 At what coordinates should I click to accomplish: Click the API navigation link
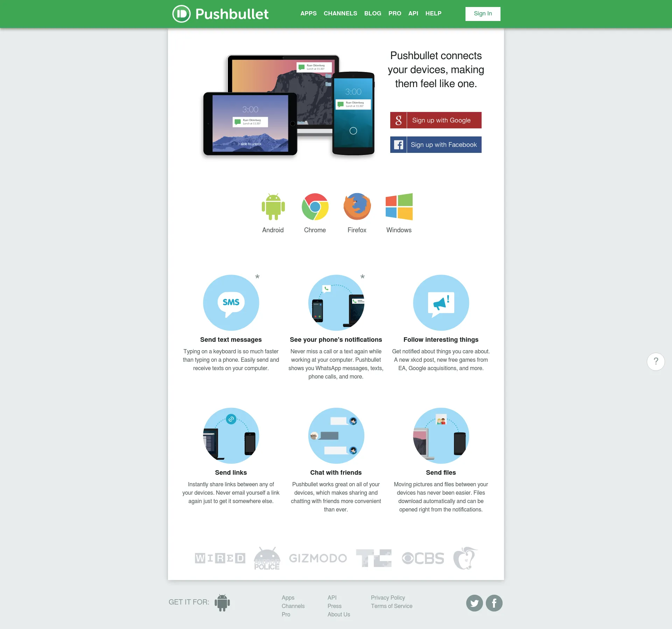pyautogui.click(x=412, y=13)
